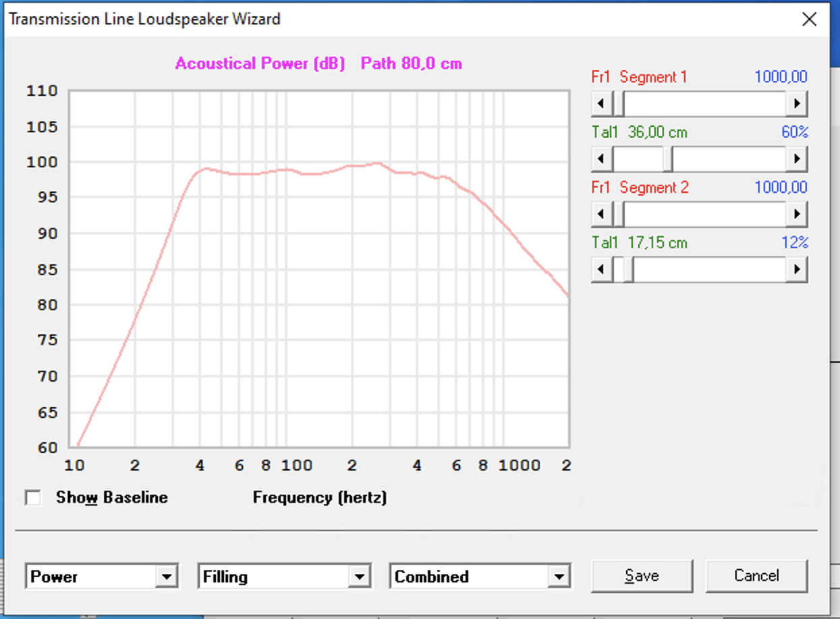Image resolution: width=840 pixels, height=619 pixels.
Task: Click the Acoustical Power (dB) chart title
Action: [x=260, y=64]
